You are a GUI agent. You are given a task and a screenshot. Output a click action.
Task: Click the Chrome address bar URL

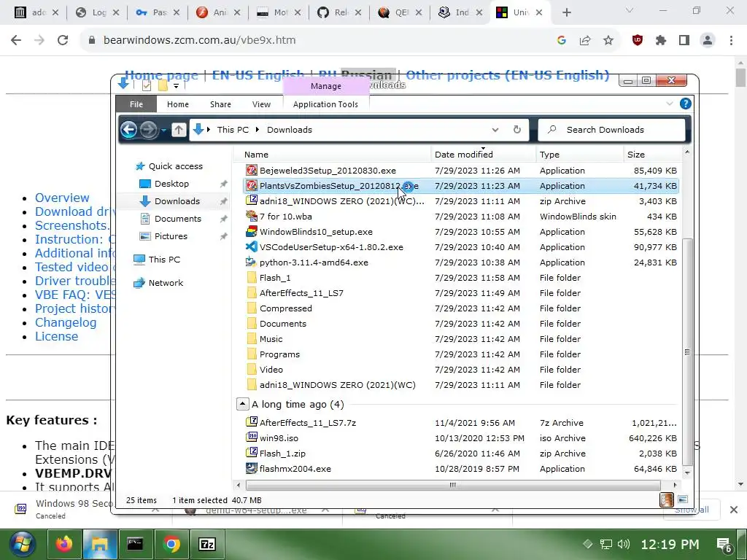coord(200,40)
